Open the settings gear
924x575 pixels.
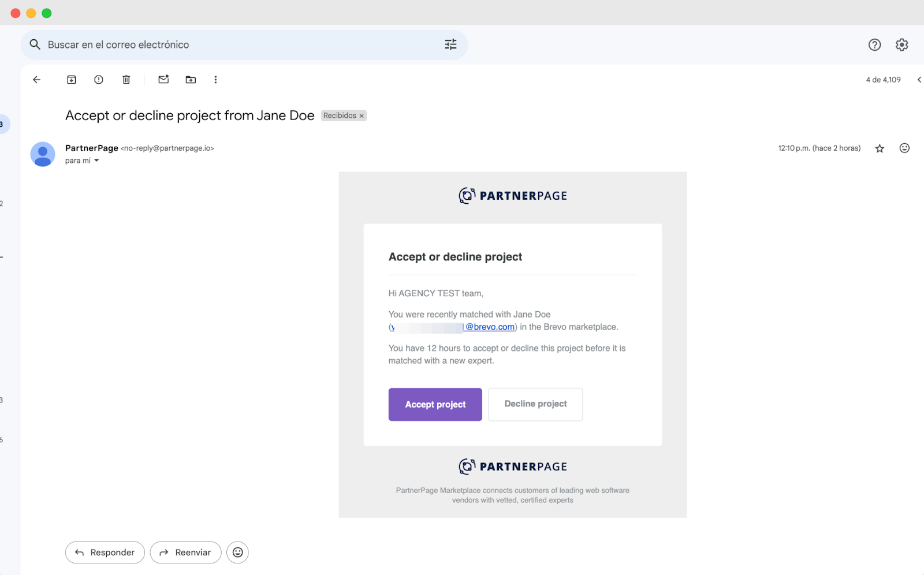click(x=901, y=44)
